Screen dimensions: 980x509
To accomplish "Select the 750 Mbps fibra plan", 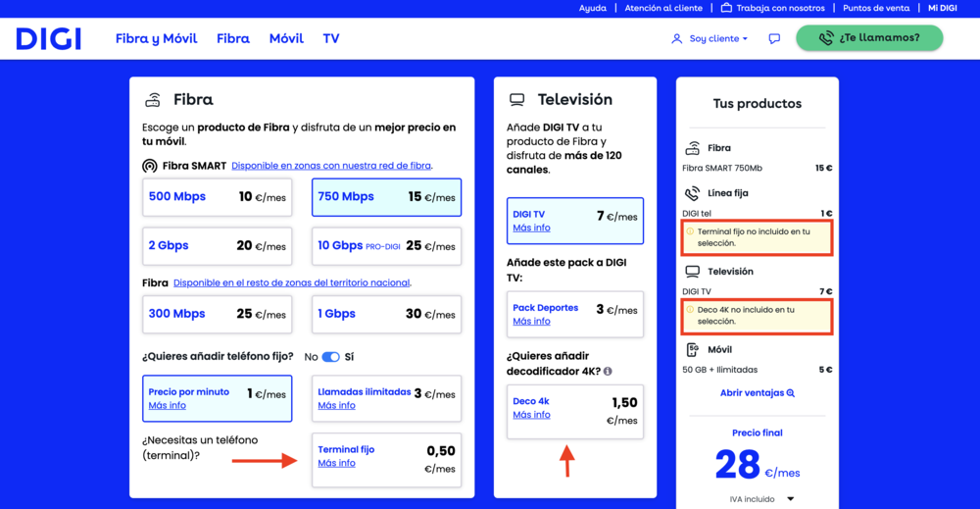I will click(x=386, y=197).
